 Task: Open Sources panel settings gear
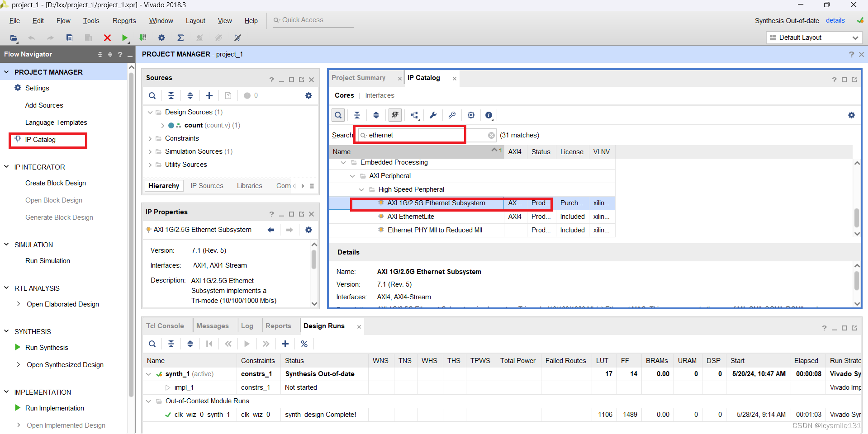[308, 95]
